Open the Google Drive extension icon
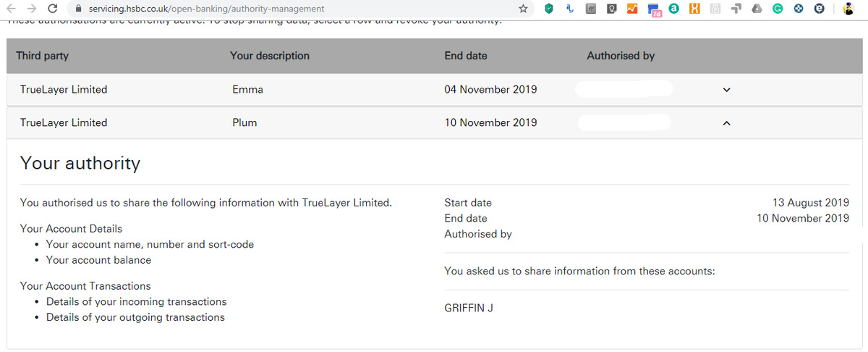The image size is (868, 352). click(x=757, y=9)
